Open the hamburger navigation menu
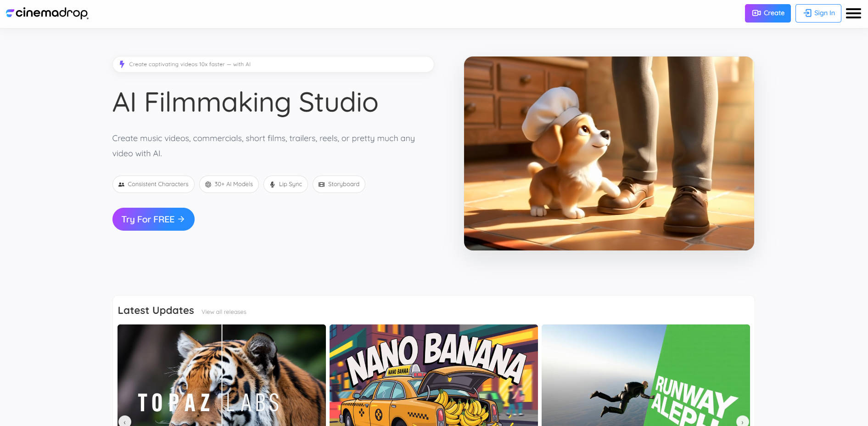Screen dimensions: 868x426 853,13
